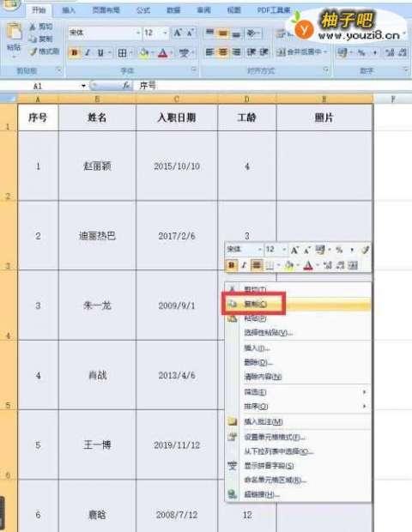Click the 合并后居中 merge button
Image resolution: width=412 pixels, height=532 pixels.
pos(301,51)
